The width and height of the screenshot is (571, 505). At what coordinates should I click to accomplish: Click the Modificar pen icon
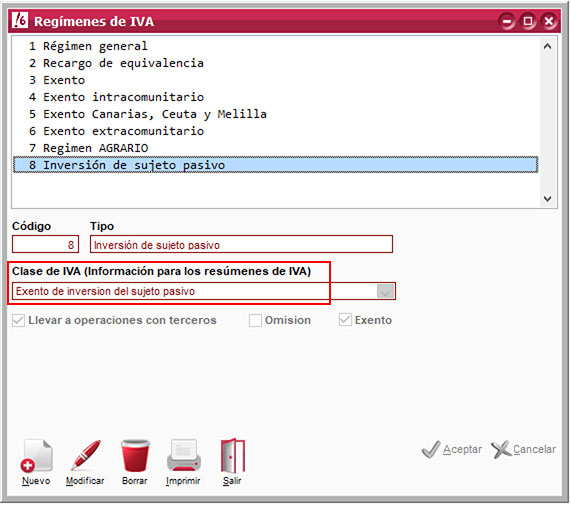click(86, 455)
